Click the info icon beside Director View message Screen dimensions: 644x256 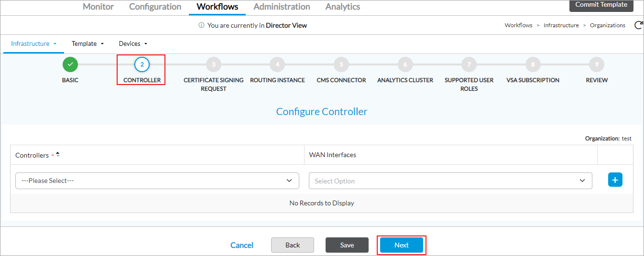(201, 25)
